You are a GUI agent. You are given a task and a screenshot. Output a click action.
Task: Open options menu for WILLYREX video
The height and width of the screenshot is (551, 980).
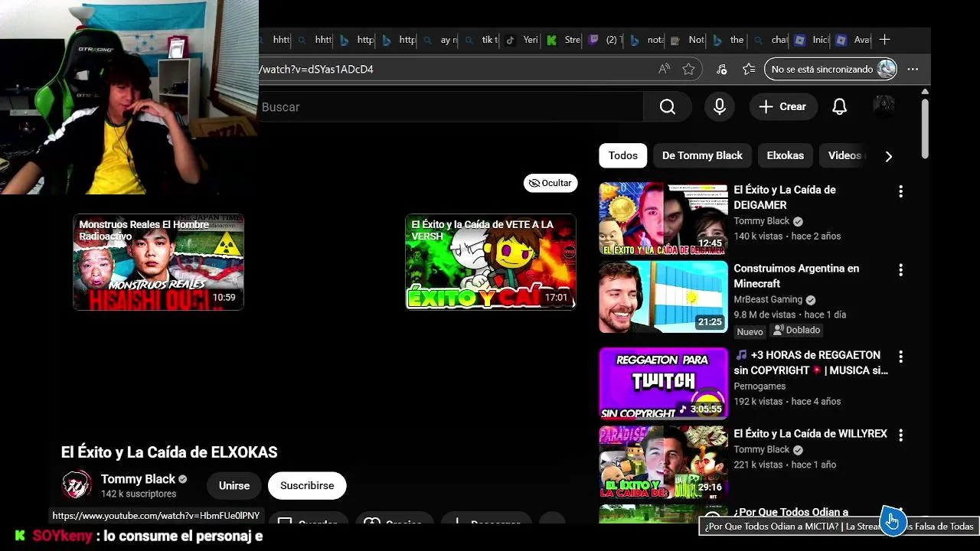(x=900, y=435)
